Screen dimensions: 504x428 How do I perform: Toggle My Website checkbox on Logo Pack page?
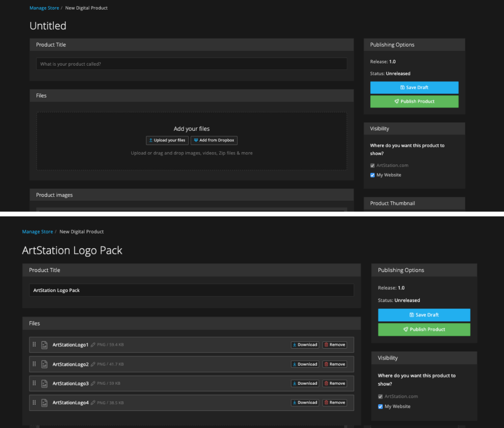click(x=380, y=407)
